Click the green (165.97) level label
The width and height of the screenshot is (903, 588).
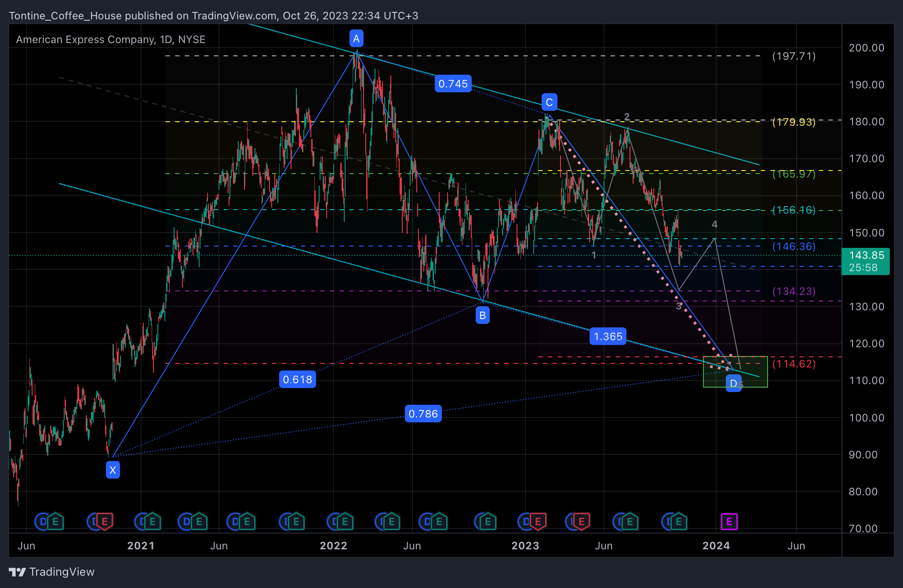pos(794,174)
